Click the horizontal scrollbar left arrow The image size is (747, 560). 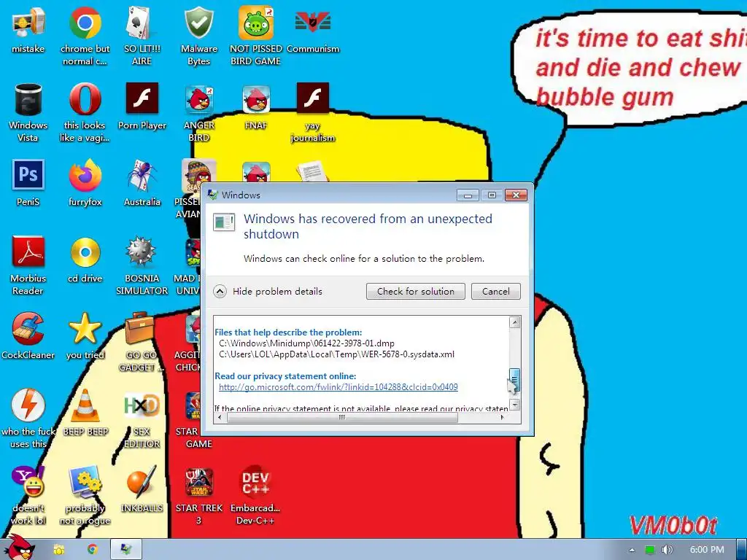[220, 418]
